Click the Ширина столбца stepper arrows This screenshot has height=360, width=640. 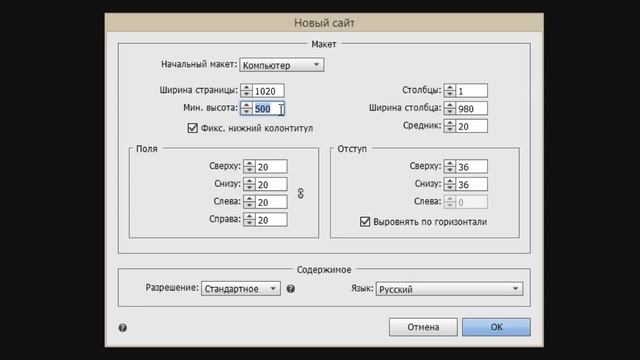(450, 109)
